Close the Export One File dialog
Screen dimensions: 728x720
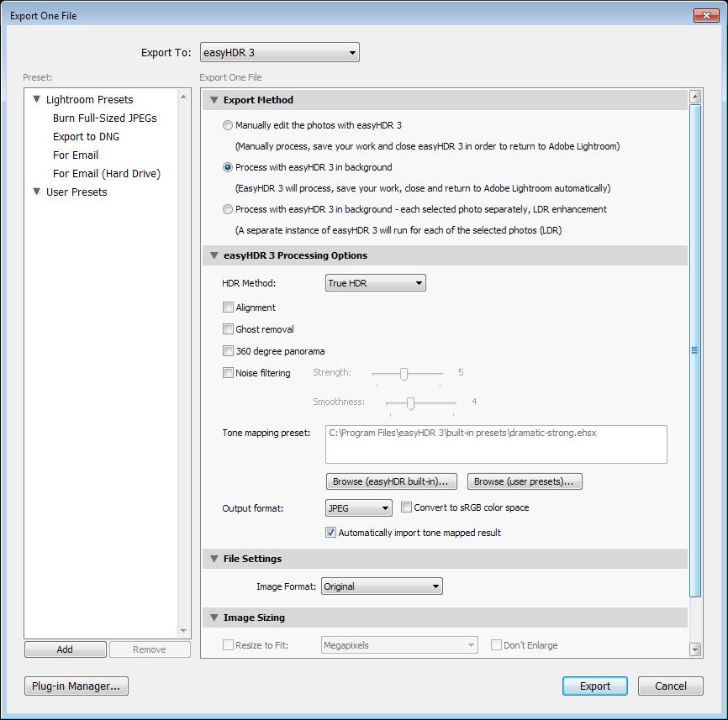point(706,15)
